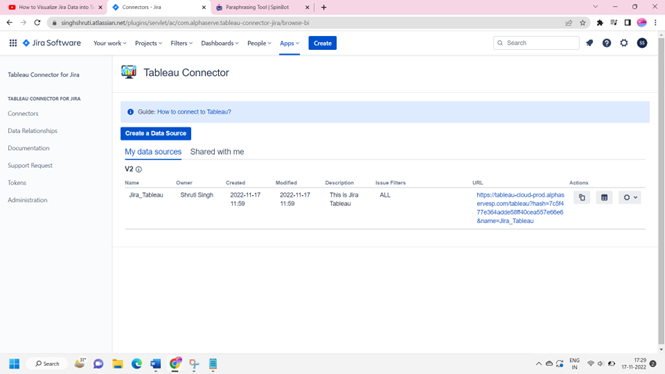Click the browser address bar URL
665x374 pixels.
click(x=185, y=23)
